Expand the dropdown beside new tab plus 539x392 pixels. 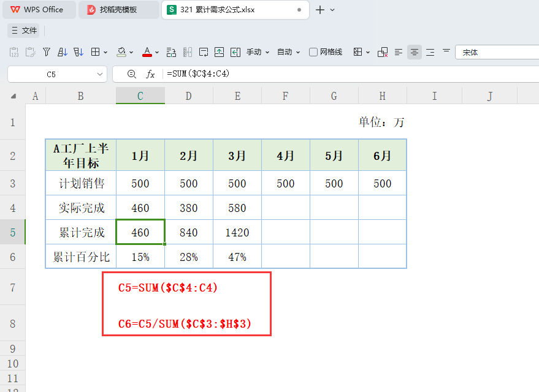click(x=332, y=10)
